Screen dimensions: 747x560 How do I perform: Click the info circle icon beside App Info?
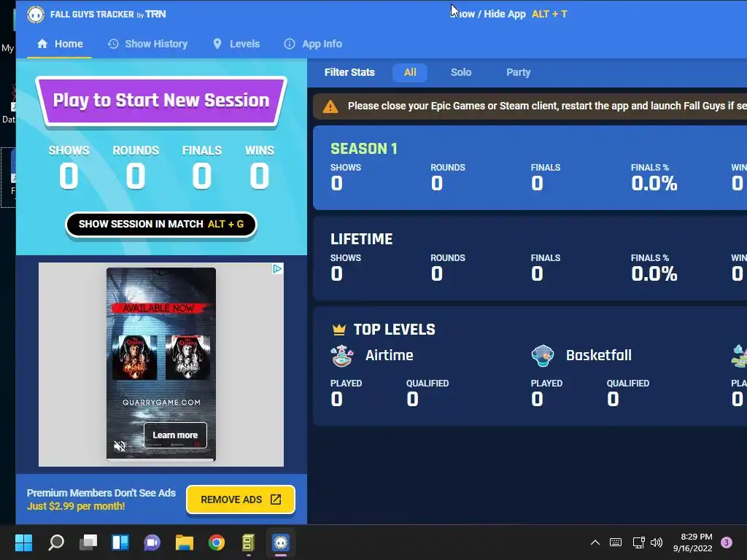click(289, 44)
